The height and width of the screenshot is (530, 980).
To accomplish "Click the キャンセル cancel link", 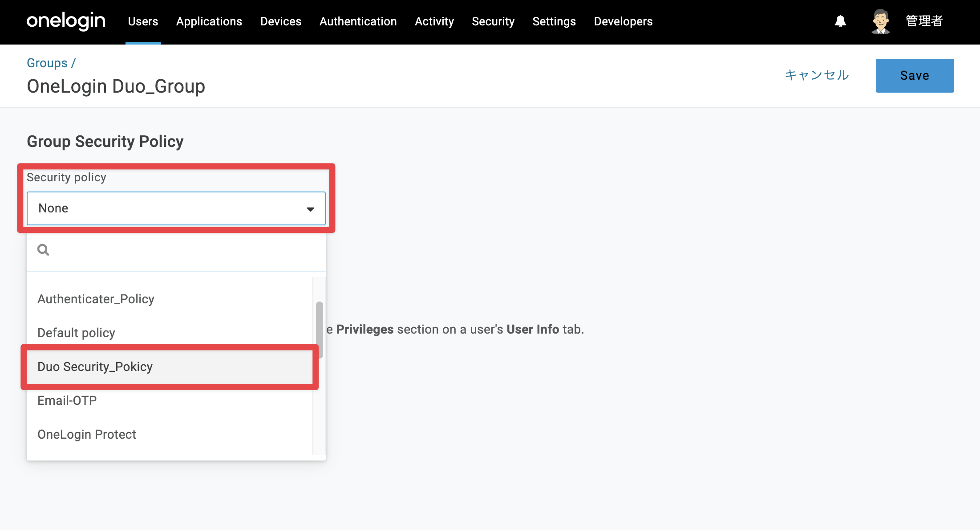I will pos(817,75).
